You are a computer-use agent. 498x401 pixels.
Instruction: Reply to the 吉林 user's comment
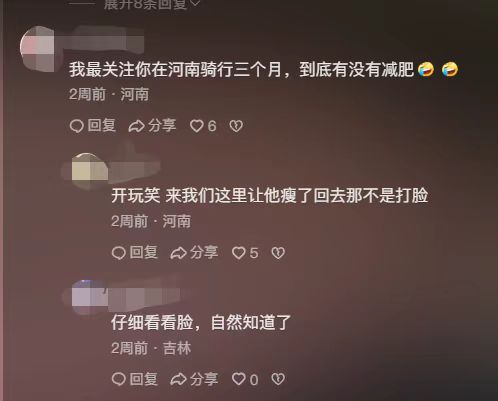coord(135,379)
